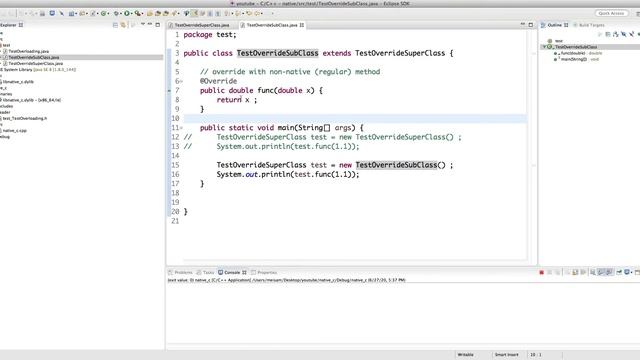Click the Debug toolbar icon
This screenshot has width=640, height=360.
(116, 13)
